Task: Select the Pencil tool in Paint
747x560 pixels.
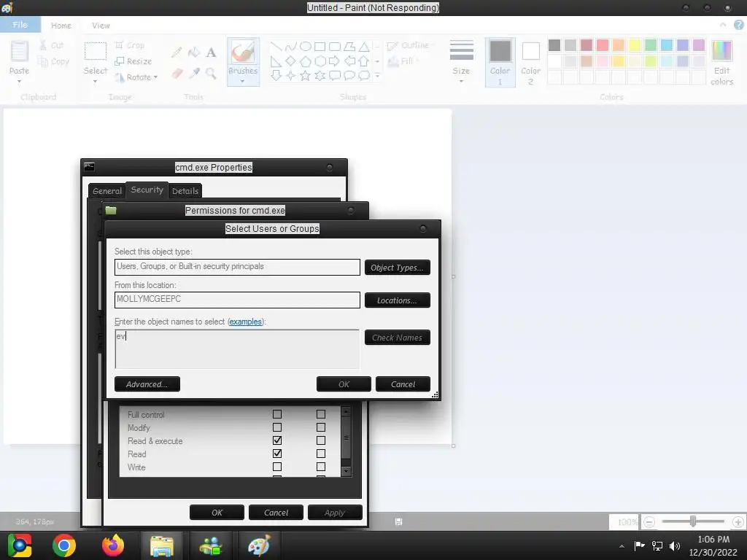Action: click(x=177, y=52)
